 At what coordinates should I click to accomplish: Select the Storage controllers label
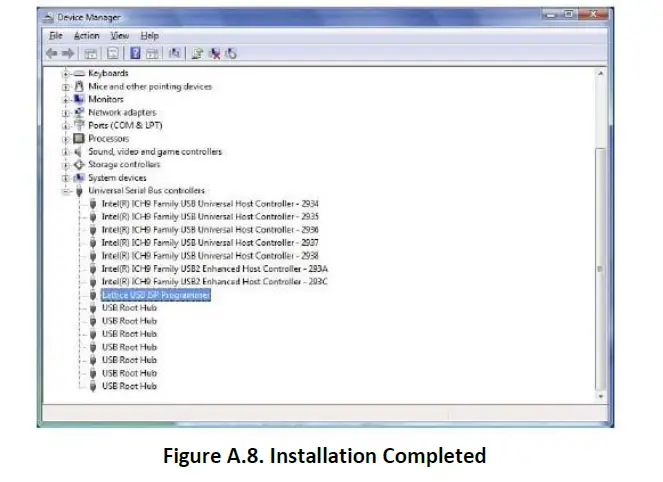click(124, 164)
